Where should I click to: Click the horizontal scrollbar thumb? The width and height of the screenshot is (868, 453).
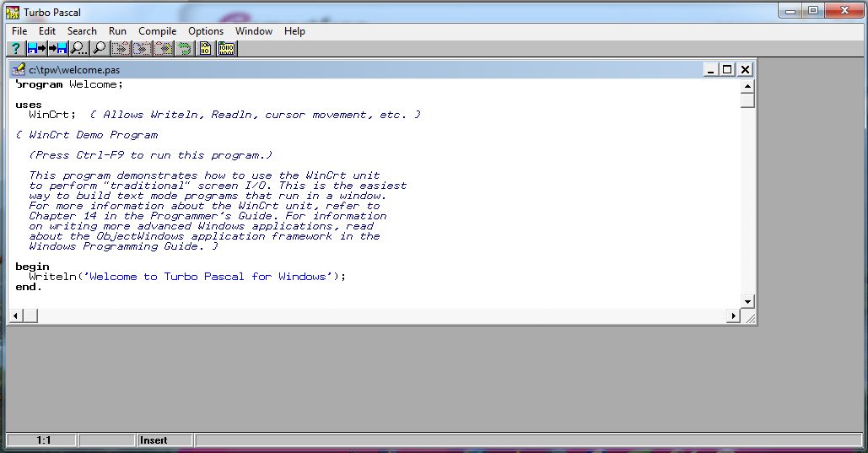(30, 315)
